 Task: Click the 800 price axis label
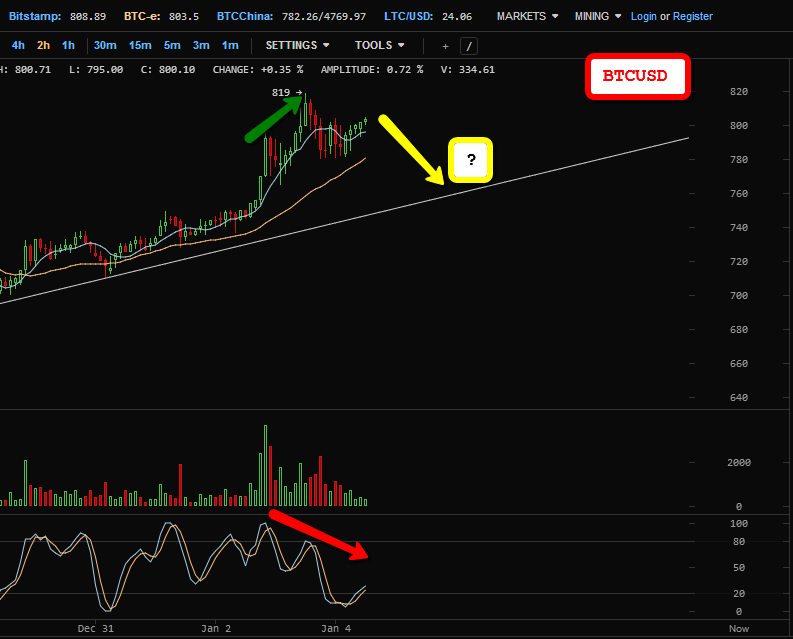pyautogui.click(x=739, y=125)
